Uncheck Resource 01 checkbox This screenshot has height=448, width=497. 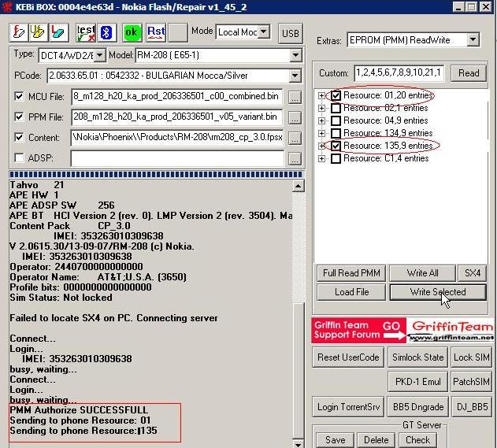[x=336, y=95]
